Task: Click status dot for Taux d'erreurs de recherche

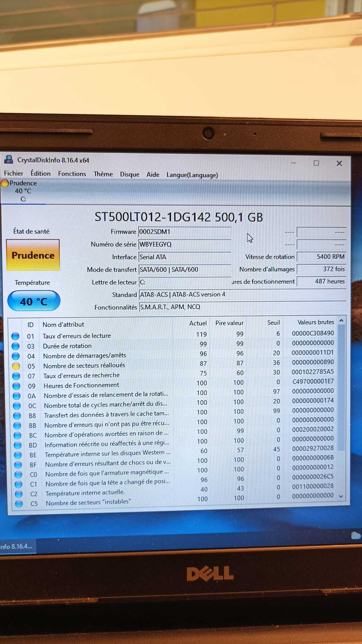Action: [x=16, y=376]
